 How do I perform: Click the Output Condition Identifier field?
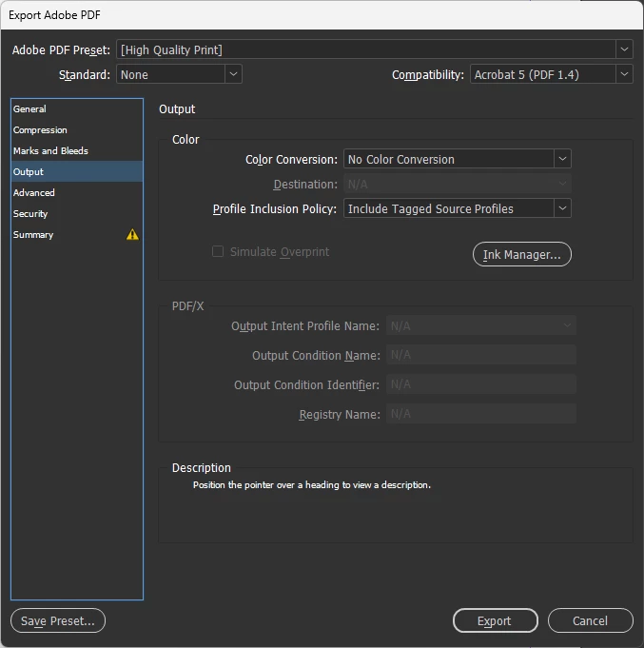[481, 384]
